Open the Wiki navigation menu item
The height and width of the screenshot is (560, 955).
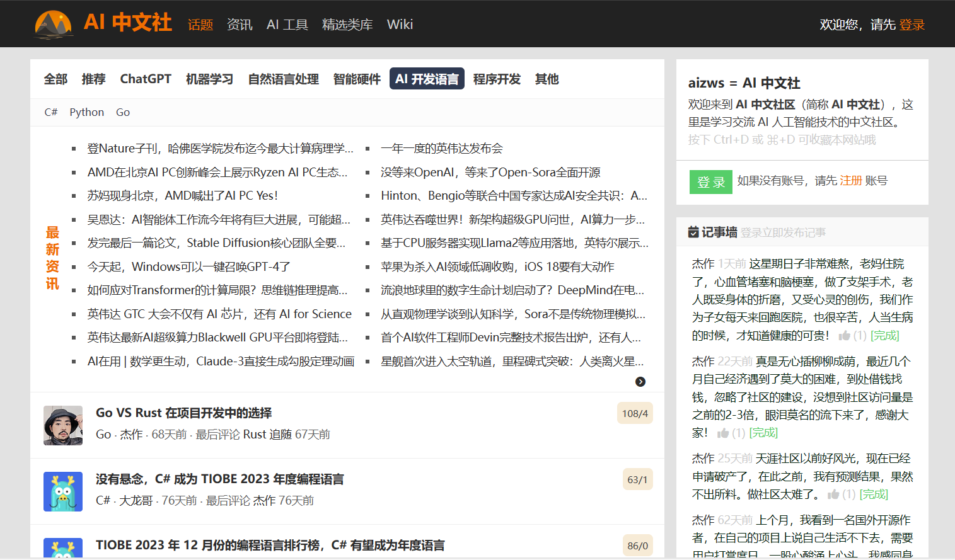coord(400,25)
